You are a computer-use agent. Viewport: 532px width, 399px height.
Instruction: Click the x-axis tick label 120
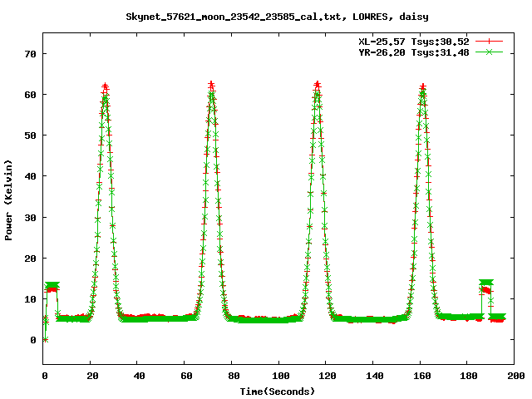[x=328, y=376]
